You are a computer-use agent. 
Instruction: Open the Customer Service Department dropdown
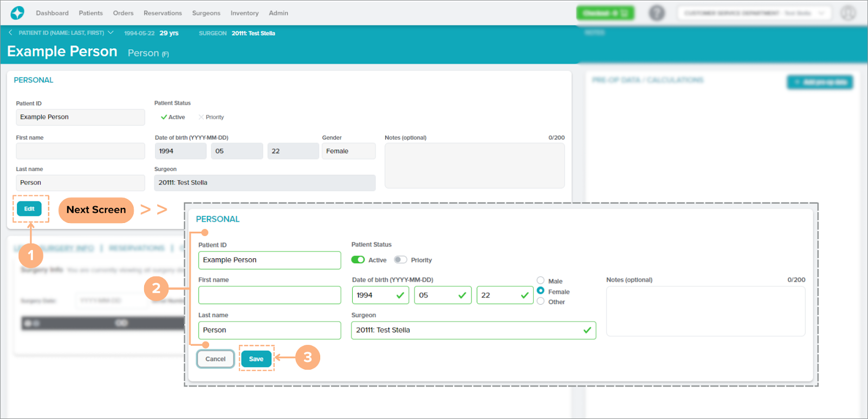(x=753, y=13)
